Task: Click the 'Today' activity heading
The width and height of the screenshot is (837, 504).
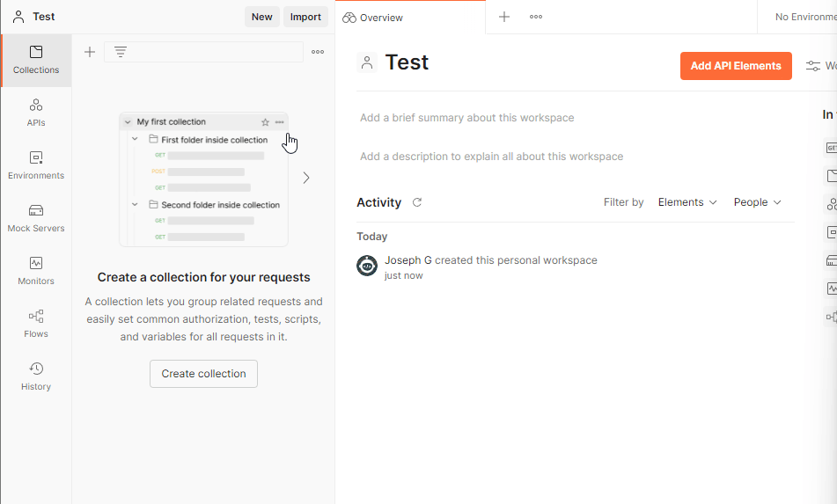Action: (x=372, y=237)
